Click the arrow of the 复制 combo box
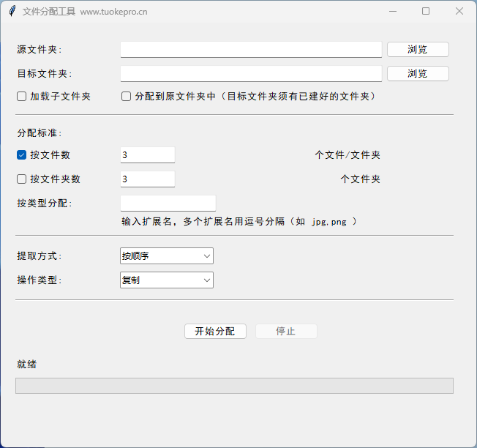 [206, 280]
